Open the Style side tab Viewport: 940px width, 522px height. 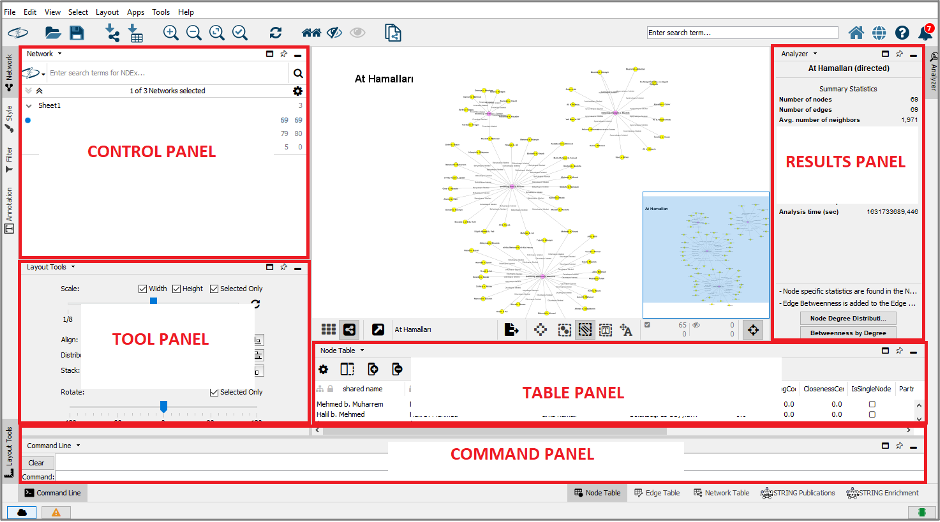pos(9,119)
